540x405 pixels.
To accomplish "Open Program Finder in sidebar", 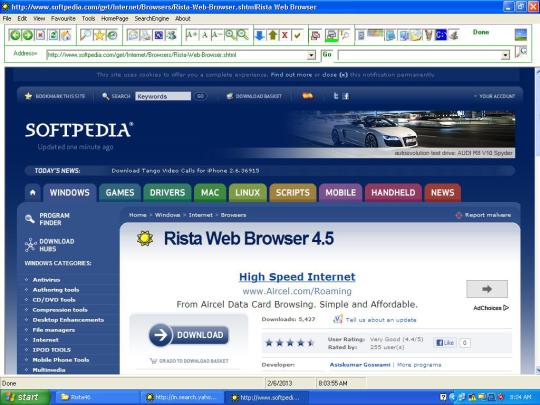I will (x=48, y=219).
